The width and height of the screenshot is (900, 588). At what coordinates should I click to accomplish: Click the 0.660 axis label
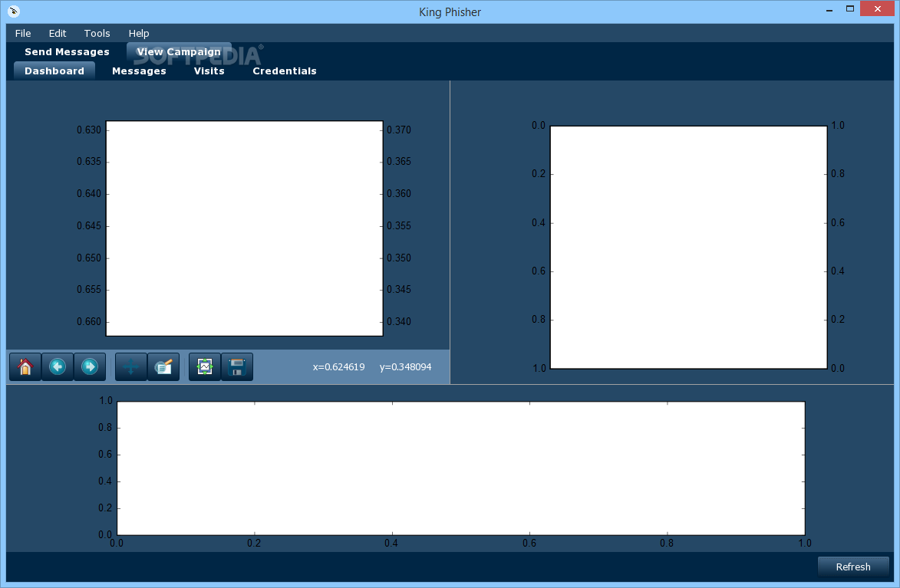point(89,322)
